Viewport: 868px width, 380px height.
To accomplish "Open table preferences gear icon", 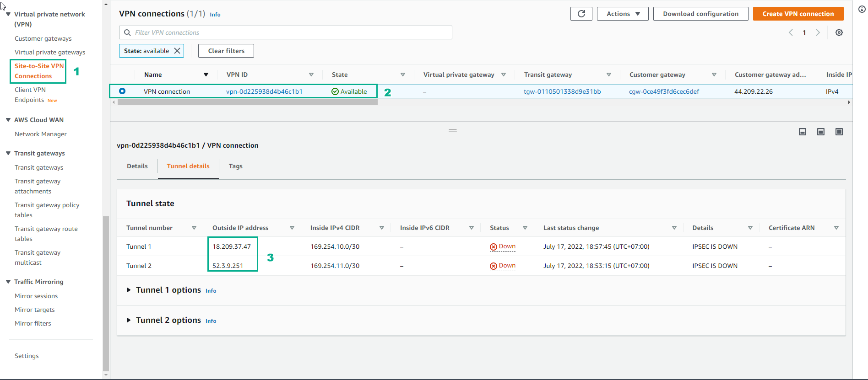I will pyautogui.click(x=839, y=32).
